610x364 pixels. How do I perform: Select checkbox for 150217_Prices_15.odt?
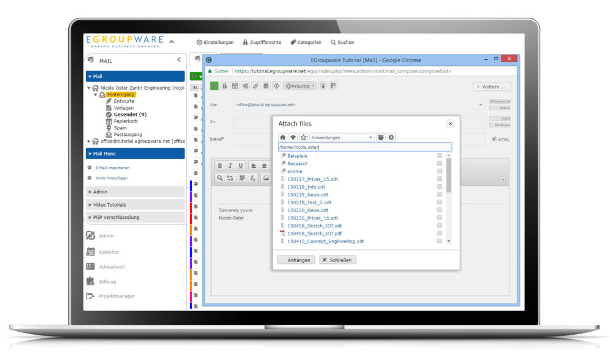point(440,179)
